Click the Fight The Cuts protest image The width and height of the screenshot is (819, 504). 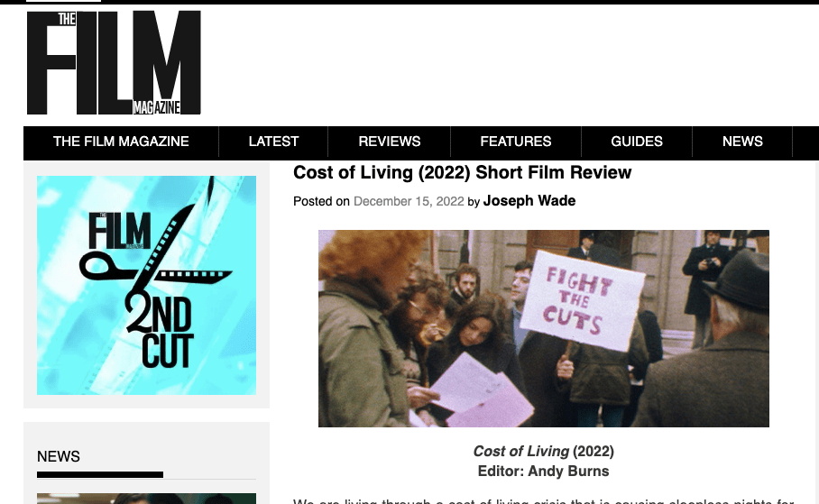(544, 328)
